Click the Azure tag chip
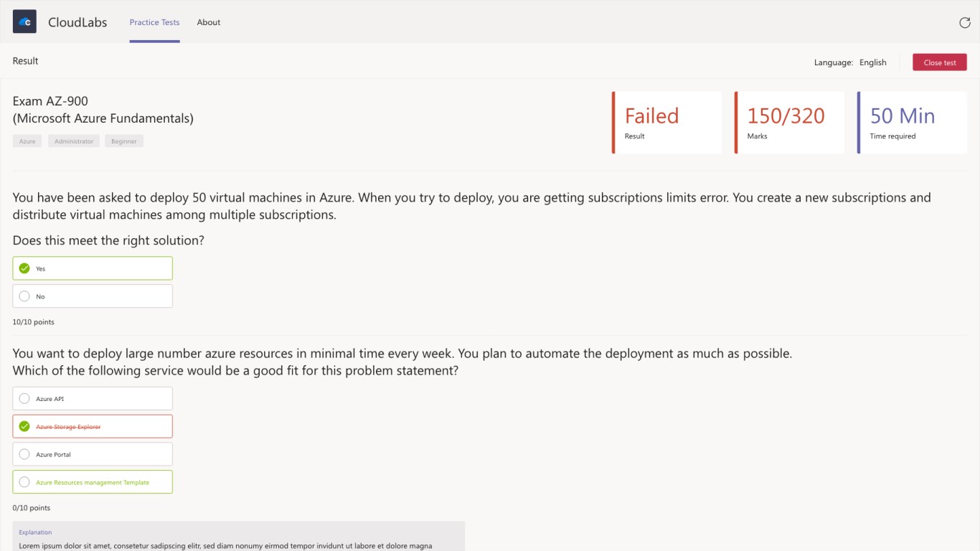 point(27,141)
